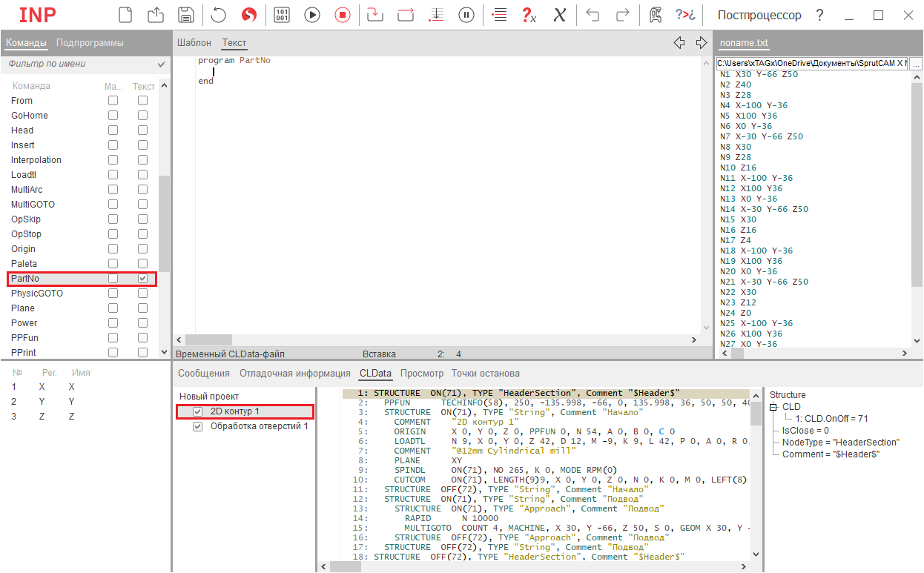Collapse the CLD tree node
This screenshot has width=924, height=573.
click(x=774, y=407)
